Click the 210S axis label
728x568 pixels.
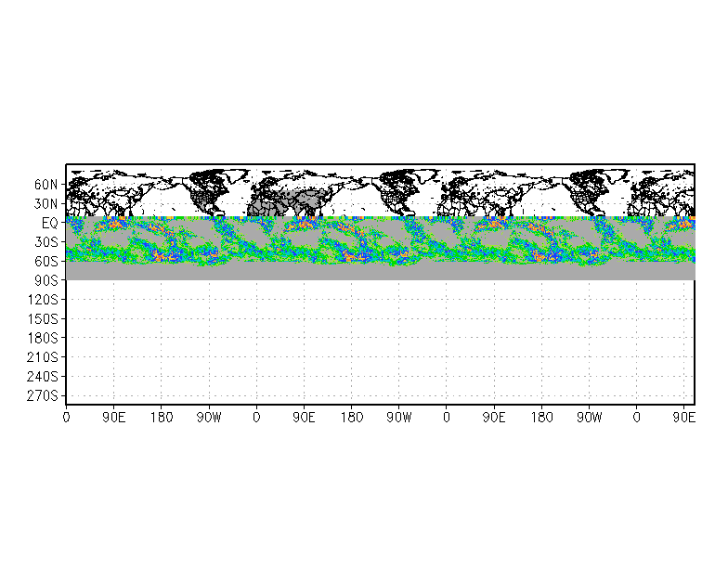[43, 357]
